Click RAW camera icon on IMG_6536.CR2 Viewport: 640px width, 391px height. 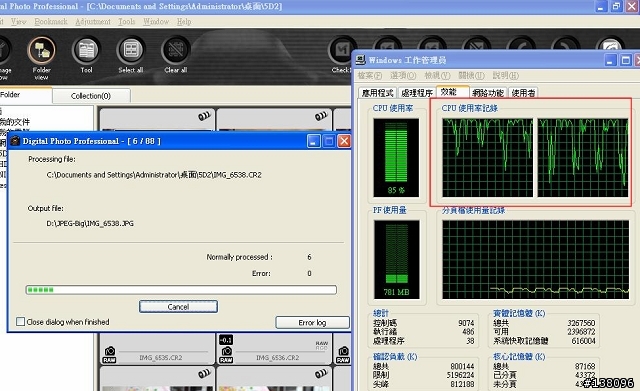point(226,355)
